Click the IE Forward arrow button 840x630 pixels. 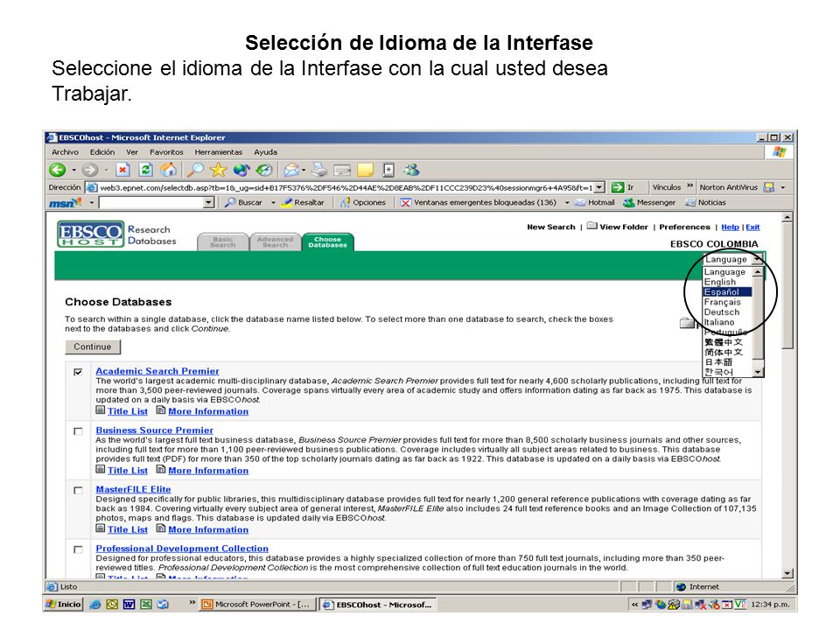[90, 171]
